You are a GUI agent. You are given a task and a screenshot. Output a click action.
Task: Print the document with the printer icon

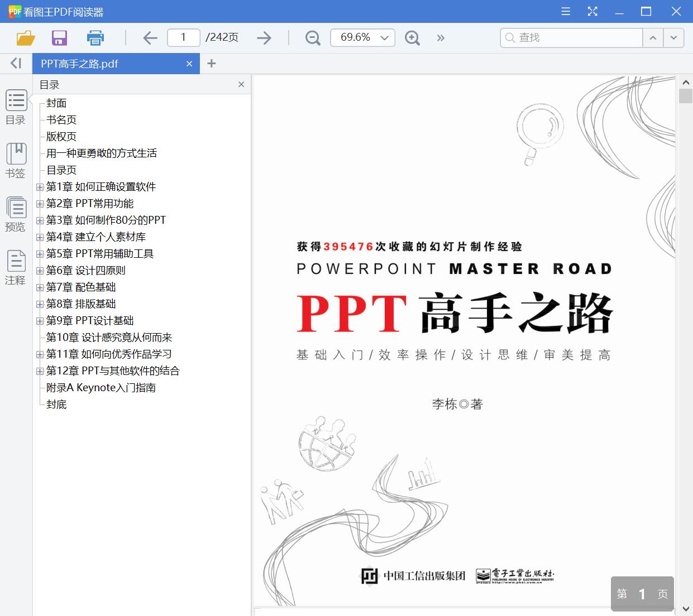point(95,38)
